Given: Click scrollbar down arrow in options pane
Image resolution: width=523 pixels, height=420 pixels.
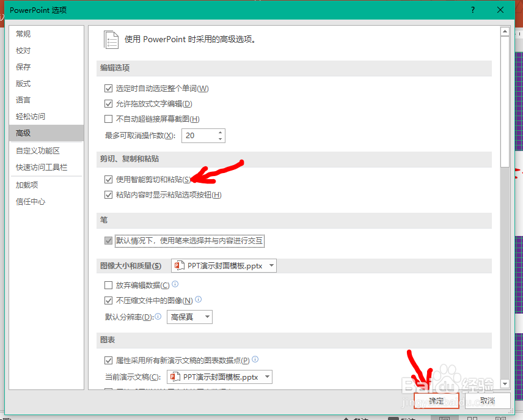Looking at the screenshot, I should (505, 384).
